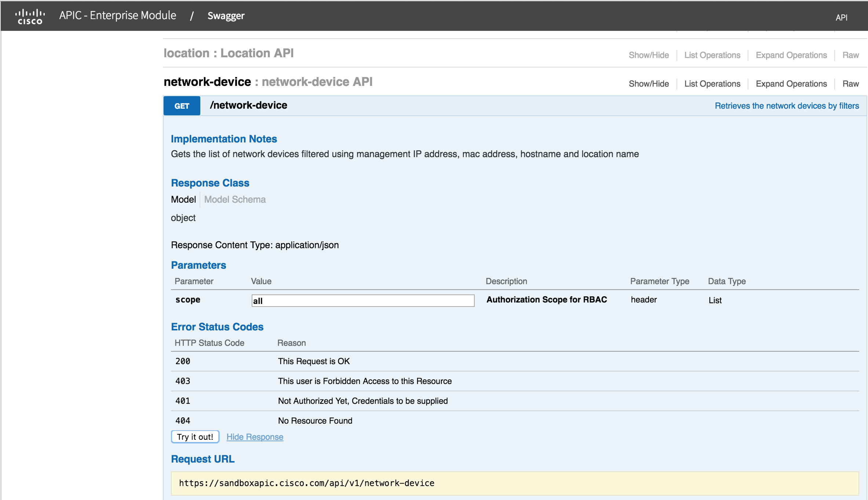Open Raw for network-device API
The width and height of the screenshot is (868, 500).
[x=850, y=84]
